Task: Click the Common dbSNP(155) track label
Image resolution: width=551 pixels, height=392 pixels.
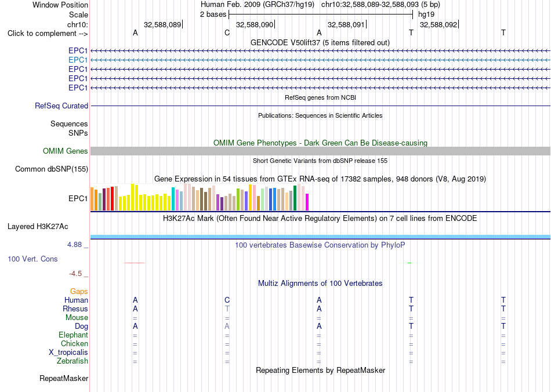Action: tap(52, 169)
